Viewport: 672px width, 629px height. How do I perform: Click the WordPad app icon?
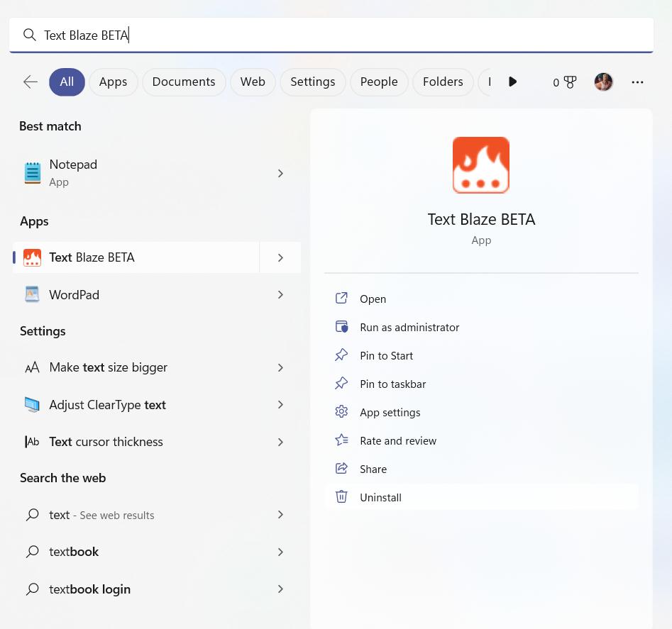click(x=32, y=294)
